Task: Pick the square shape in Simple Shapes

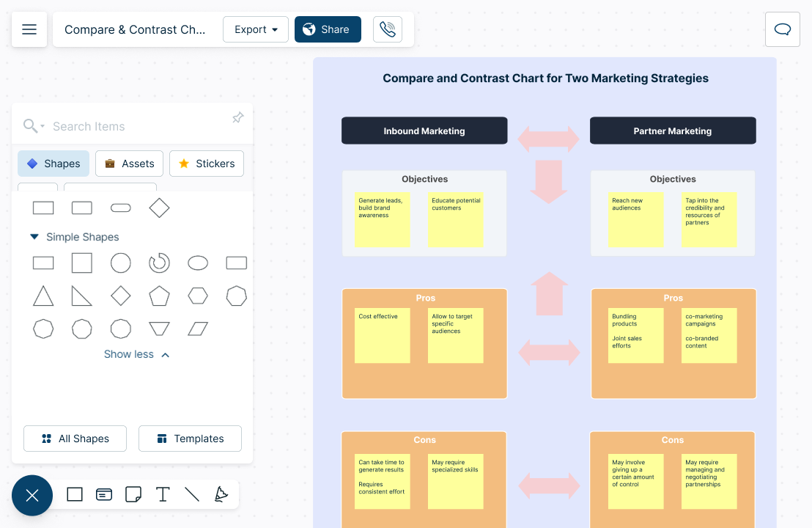Action: [x=82, y=263]
